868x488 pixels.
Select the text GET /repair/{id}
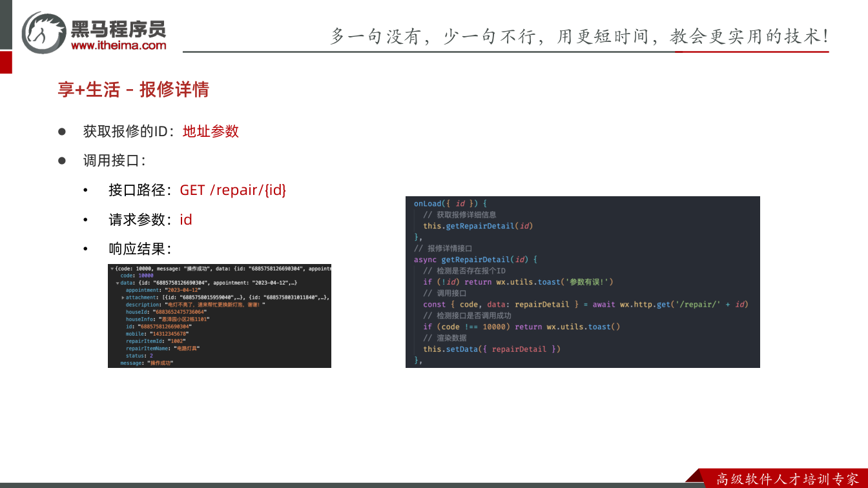[x=232, y=190]
